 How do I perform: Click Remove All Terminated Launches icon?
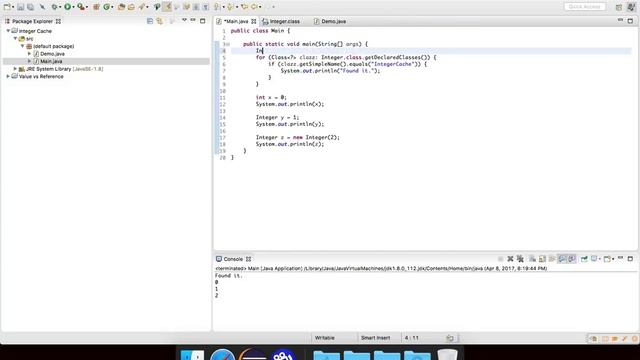tap(520, 259)
